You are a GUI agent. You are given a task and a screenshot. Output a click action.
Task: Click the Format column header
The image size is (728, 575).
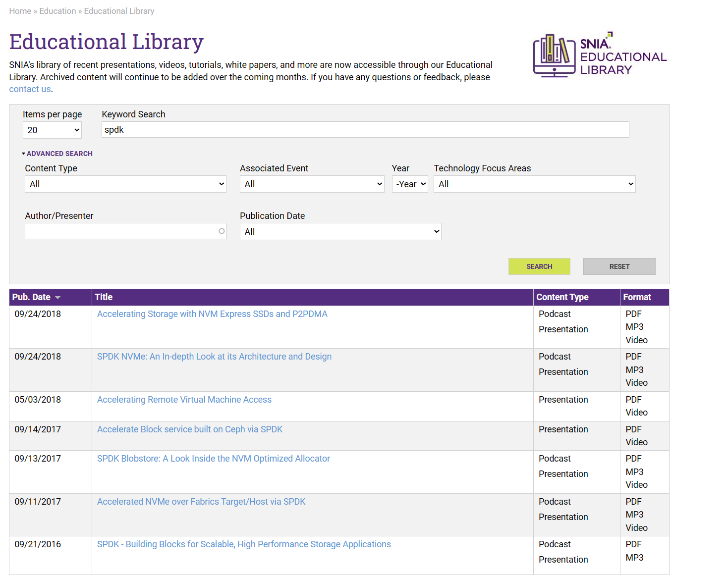coord(637,297)
